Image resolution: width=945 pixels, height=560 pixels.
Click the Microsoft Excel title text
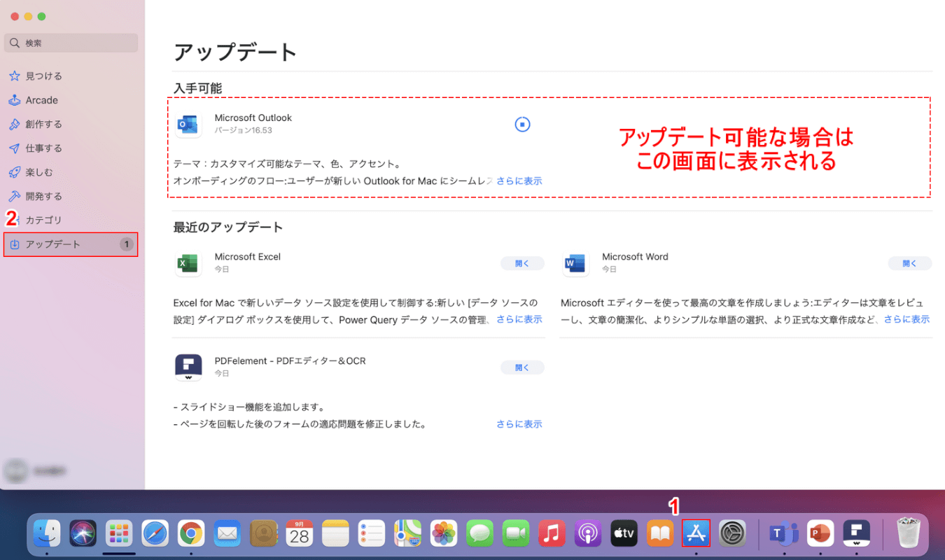(x=247, y=257)
